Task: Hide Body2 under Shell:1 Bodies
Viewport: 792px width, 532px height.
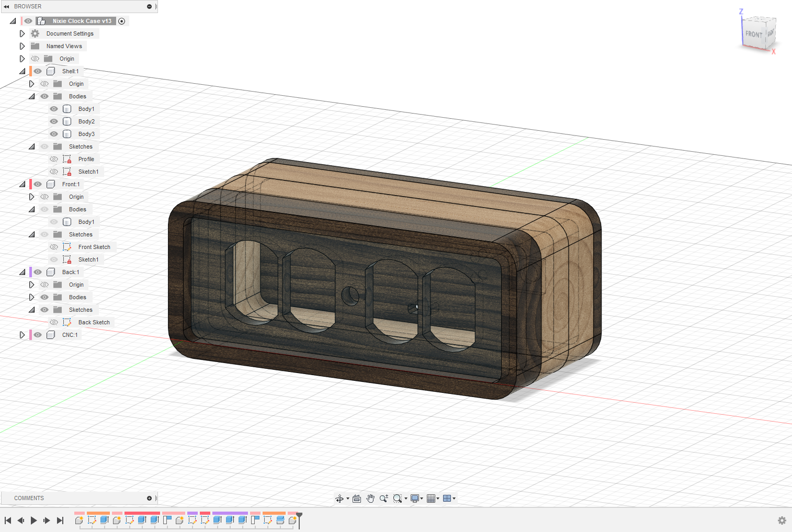Action: 54,121
